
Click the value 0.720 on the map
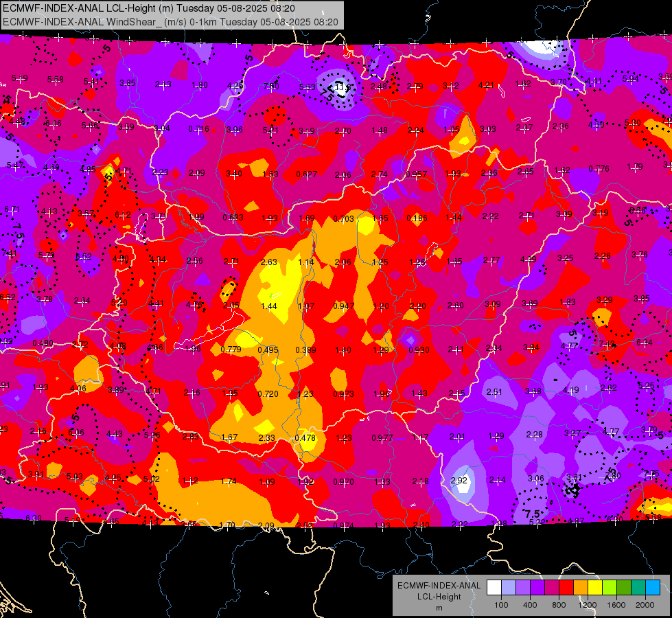tap(268, 393)
